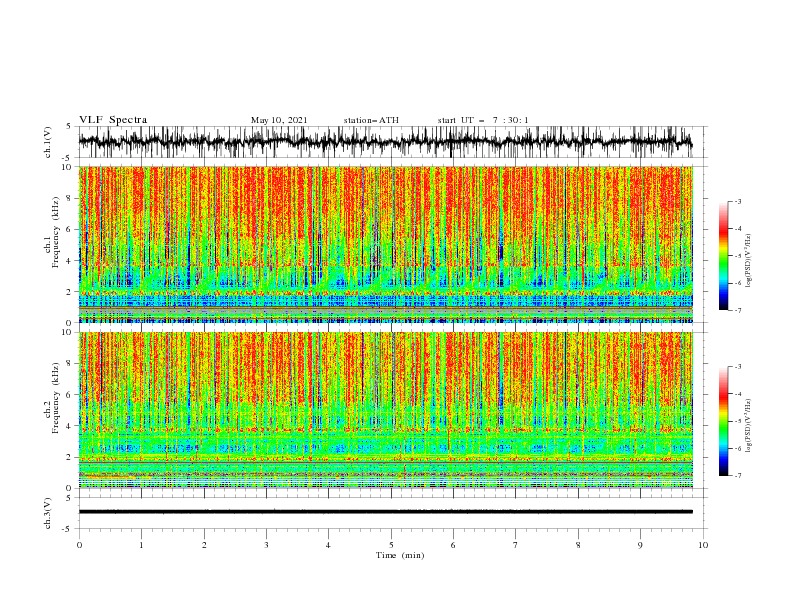Click the "start UT = 7:30:1" label

coord(483,120)
